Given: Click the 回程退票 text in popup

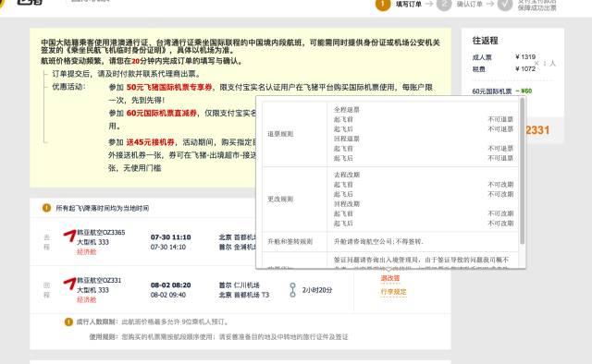Looking at the screenshot, I should point(347,139).
